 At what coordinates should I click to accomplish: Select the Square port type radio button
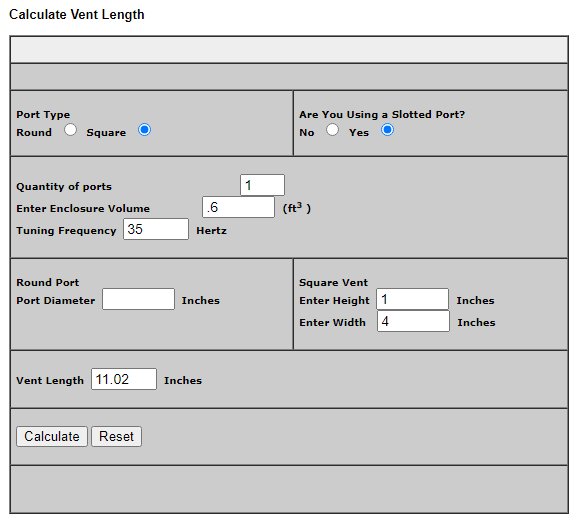click(x=144, y=130)
